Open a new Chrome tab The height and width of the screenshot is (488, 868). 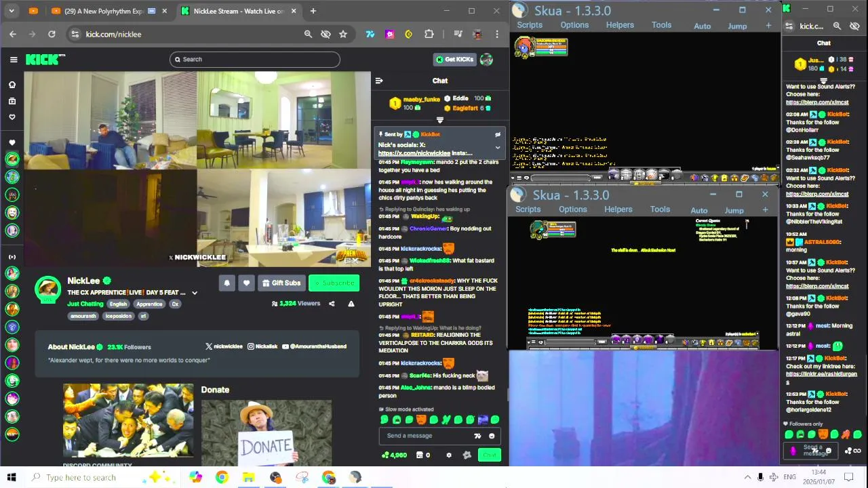click(x=313, y=11)
